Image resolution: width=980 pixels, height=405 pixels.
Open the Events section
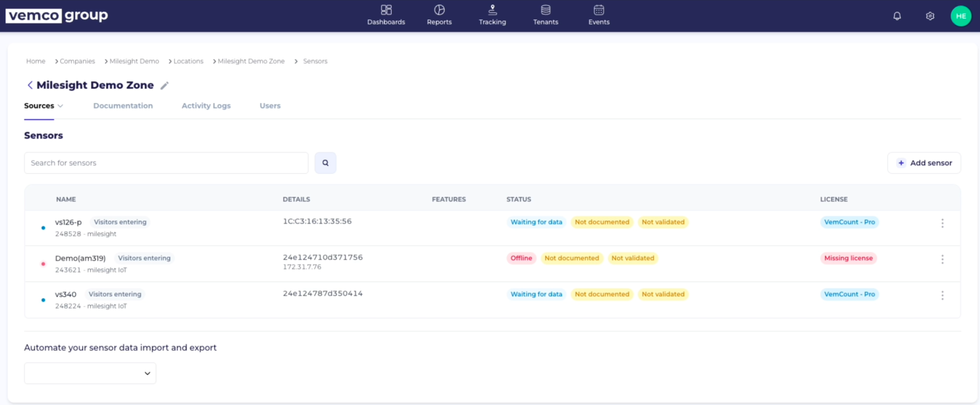[x=599, y=15]
